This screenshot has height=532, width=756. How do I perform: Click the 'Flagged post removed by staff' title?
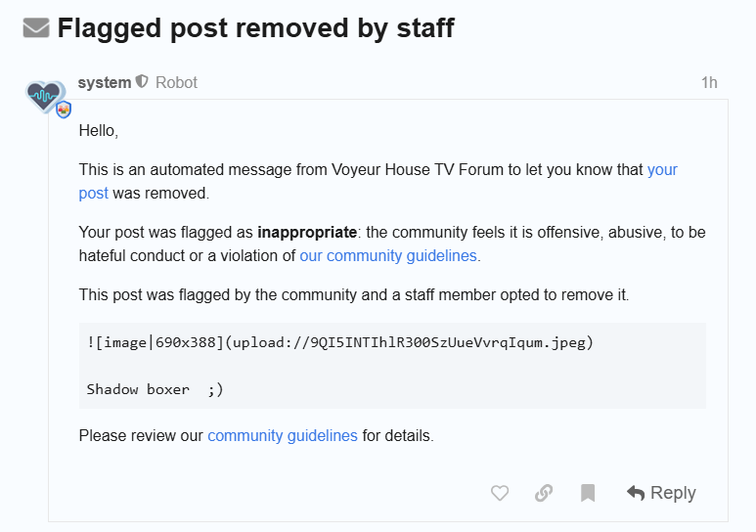[x=255, y=27]
